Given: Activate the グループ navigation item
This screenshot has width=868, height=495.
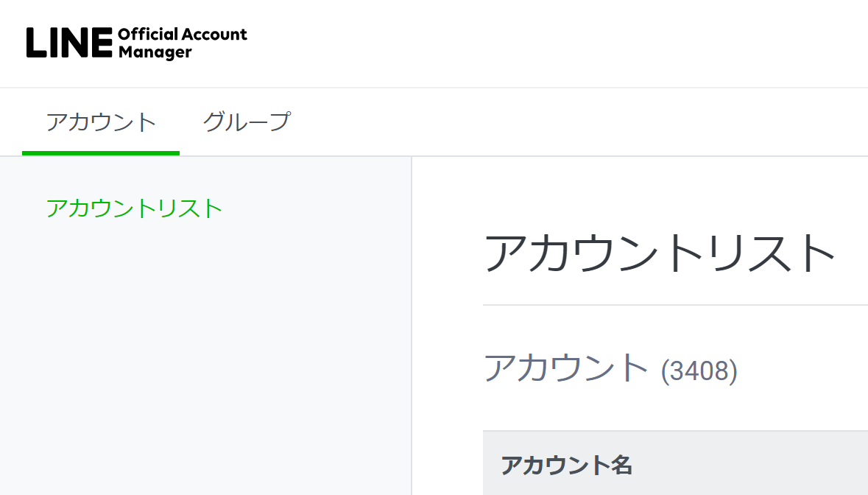Looking at the screenshot, I should click(247, 122).
